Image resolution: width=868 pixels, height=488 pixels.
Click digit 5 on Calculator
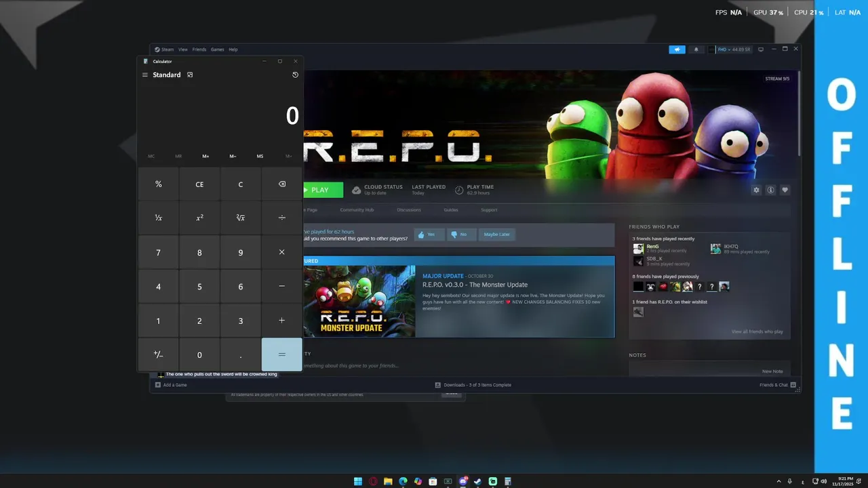click(x=199, y=286)
